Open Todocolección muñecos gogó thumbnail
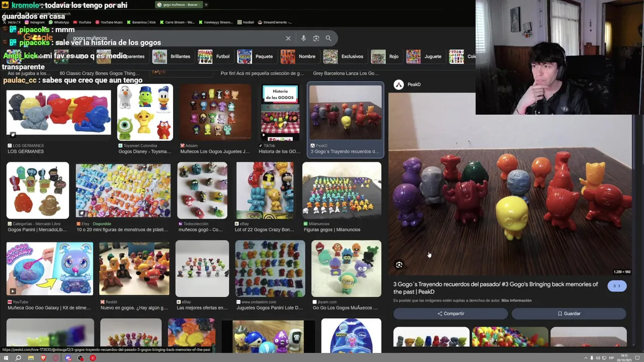 202,190
